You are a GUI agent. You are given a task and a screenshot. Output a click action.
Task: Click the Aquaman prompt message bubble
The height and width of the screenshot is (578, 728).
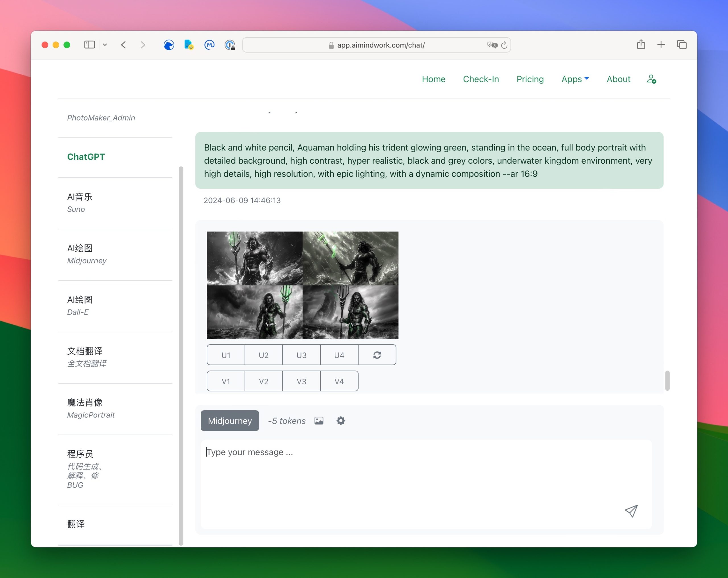click(x=429, y=161)
